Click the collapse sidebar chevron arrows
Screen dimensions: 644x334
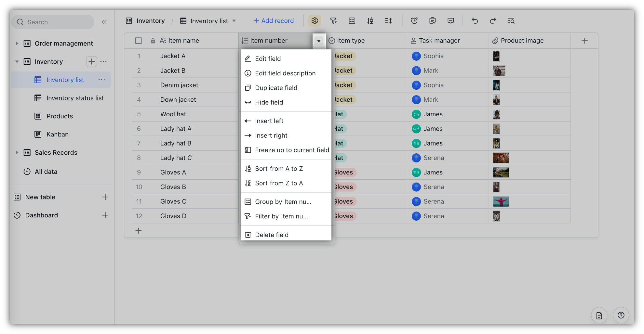[104, 22]
